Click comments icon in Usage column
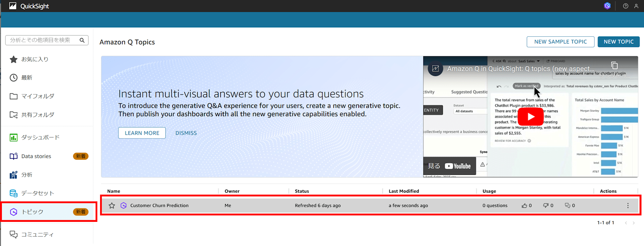Screen dimensions: 644x246 pos(568,205)
